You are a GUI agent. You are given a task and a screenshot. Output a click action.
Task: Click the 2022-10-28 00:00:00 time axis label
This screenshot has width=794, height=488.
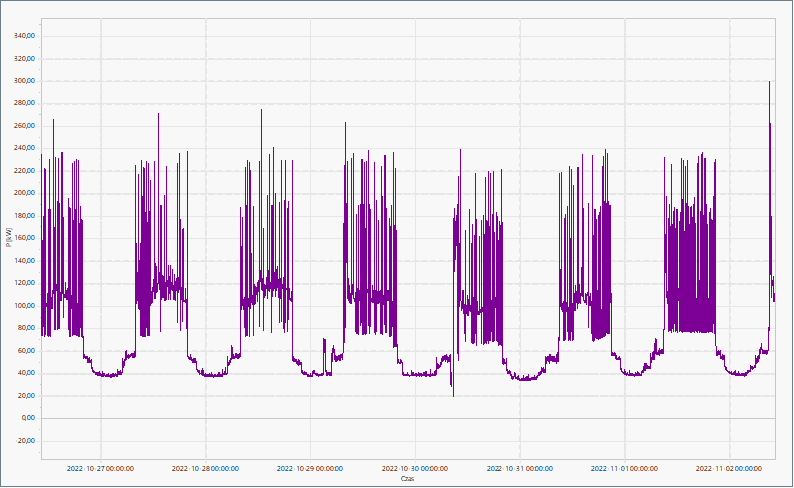[x=205, y=468]
